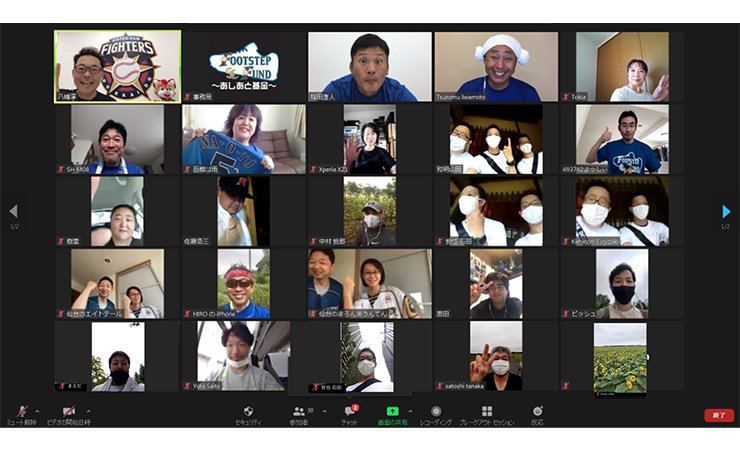
Task: Select the Footstep Fund logo video tile
Action: pos(243,66)
